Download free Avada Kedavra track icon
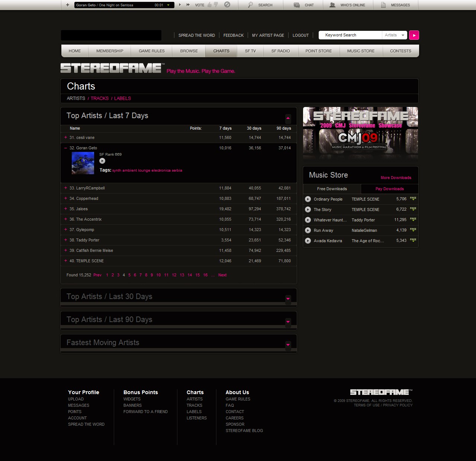476x461 pixels. coord(413,240)
